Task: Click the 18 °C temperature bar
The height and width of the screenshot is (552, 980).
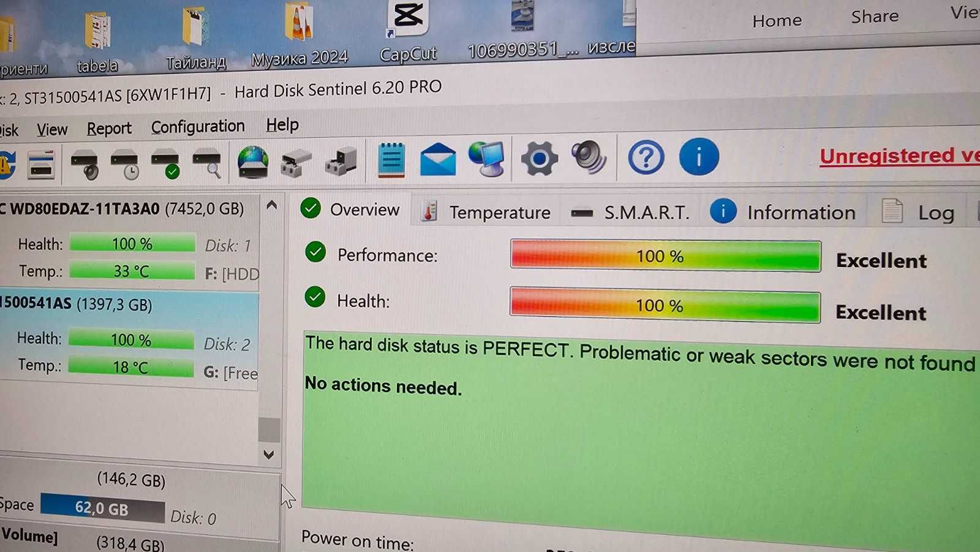Action: pos(130,367)
